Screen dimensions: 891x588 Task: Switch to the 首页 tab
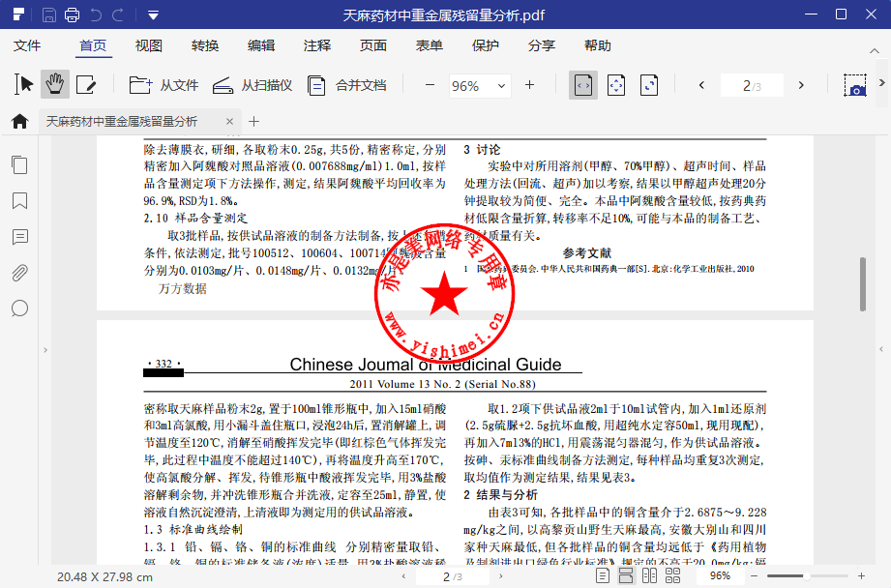(x=93, y=45)
